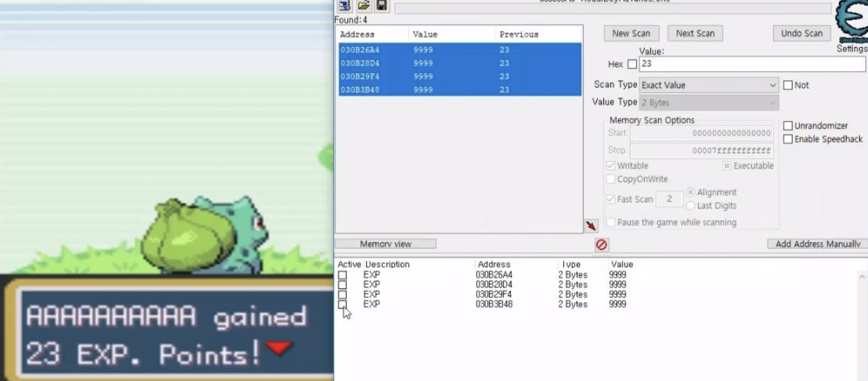Viewport: 868px width, 381px height.
Task: Click the Start address field
Action: (x=702, y=133)
